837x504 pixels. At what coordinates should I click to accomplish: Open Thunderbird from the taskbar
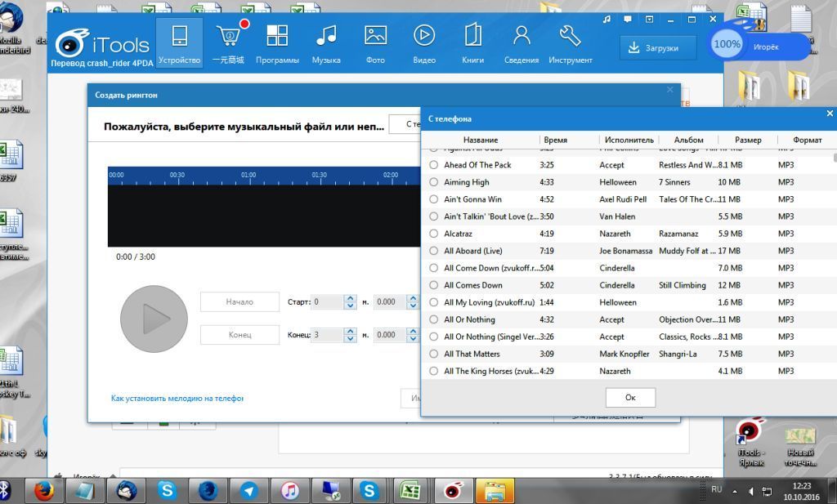[126, 490]
